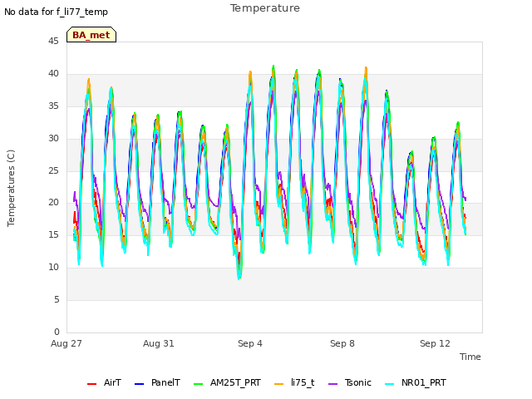Screen dimensions: 532x399
Task: Toggle the Tsonic legend entry
Action: pos(350,382)
